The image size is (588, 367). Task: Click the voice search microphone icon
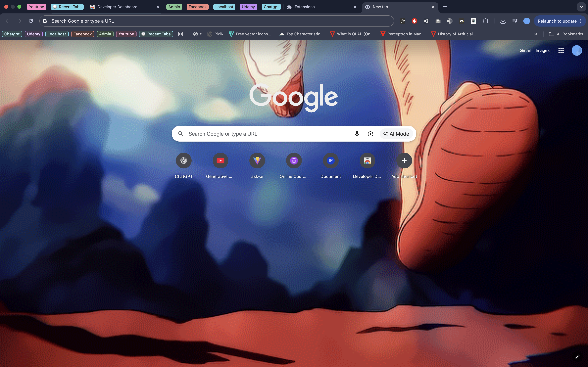pyautogui.click(x=357, y=134)
